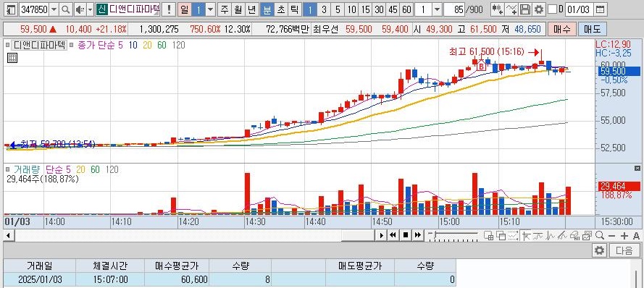Open stock search magnifier icon

[65, 9]
